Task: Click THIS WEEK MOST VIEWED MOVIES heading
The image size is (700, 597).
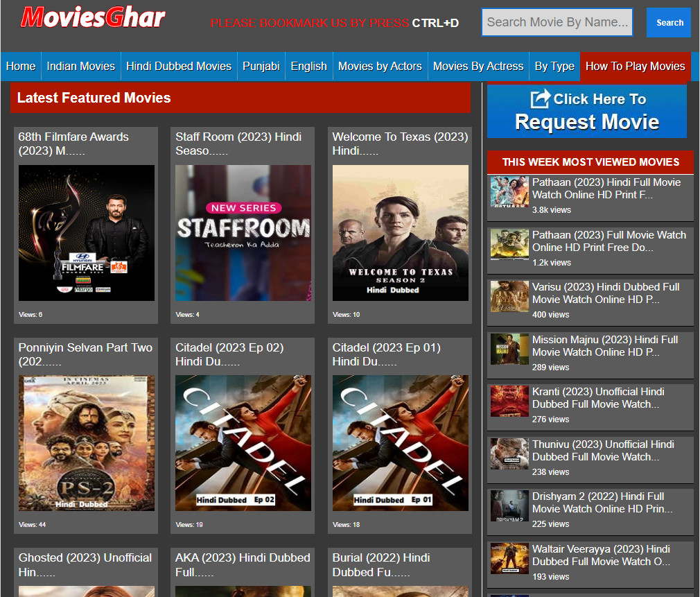Action: coord(590,162)
